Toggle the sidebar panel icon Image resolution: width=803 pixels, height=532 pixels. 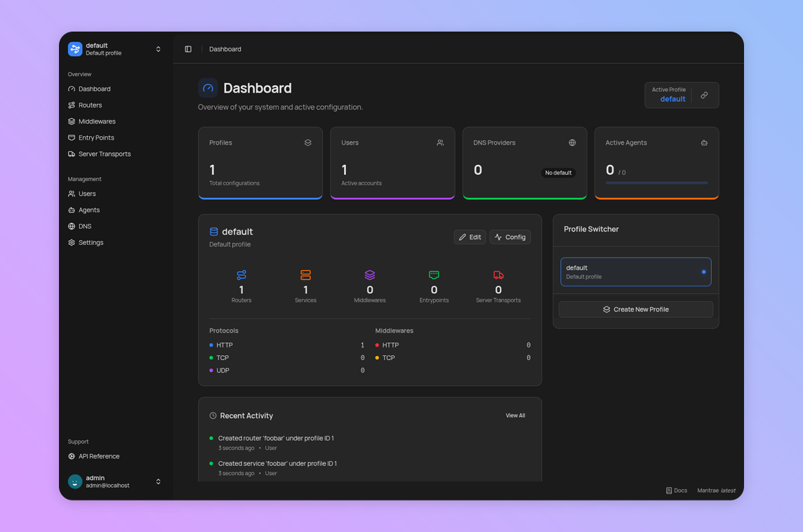click(188, 49)
